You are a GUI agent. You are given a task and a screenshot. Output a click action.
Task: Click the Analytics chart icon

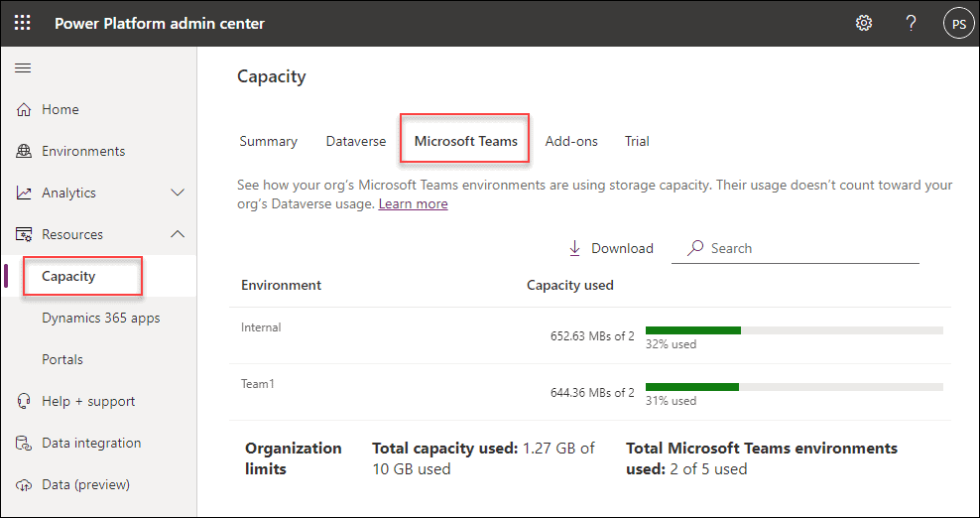coord(24,193)
